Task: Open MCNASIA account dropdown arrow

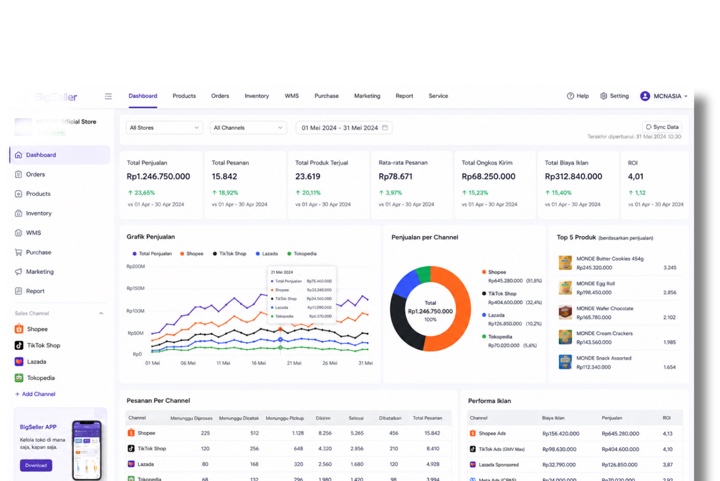Action: click(x=686, y=96)
